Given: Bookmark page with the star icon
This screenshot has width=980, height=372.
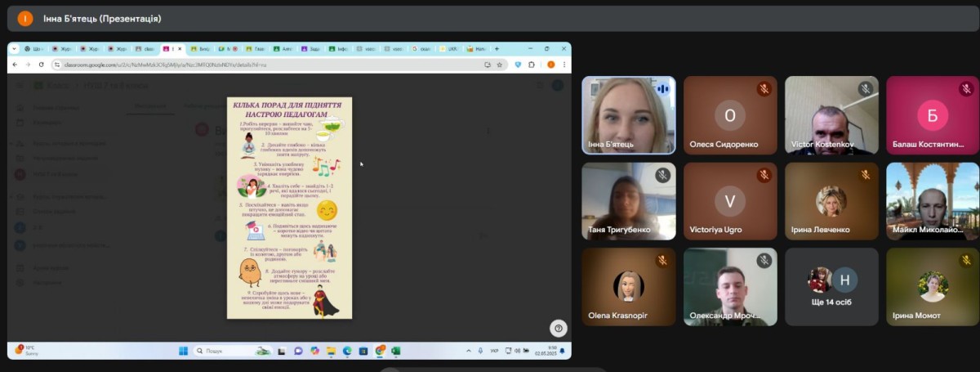Looking at the screenshot, I should 500,65.
